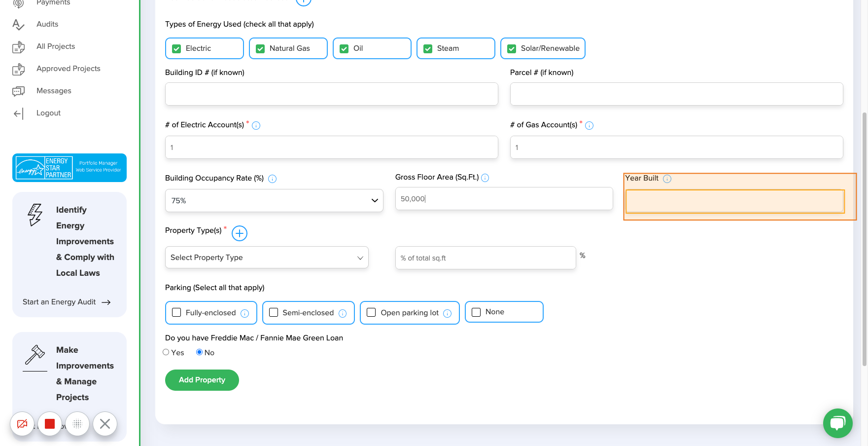Image resolution: width=868 pixels, height=446 pixels.
Task: Click the Messages chat bubble icon
Action: [x=18, y=91]
